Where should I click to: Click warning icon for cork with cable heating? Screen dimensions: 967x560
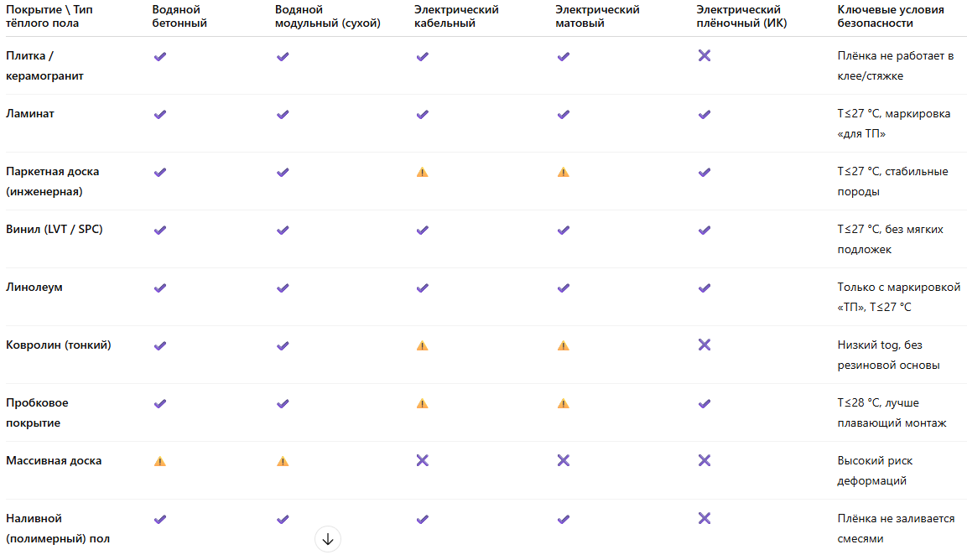click(x=422, y=403)
